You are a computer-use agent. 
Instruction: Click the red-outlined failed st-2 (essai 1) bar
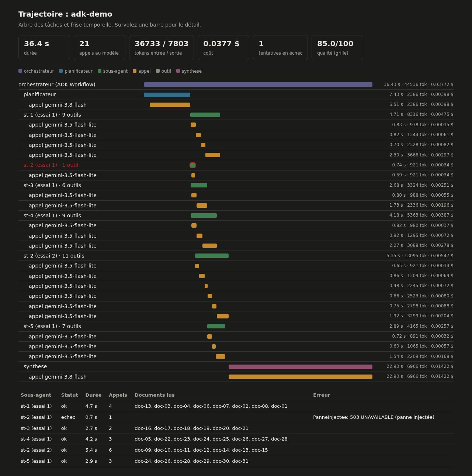(192, 165)
